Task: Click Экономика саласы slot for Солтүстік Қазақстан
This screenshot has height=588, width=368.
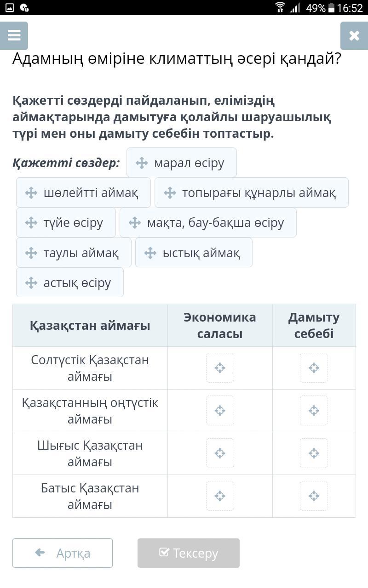Action: [220, 368]
